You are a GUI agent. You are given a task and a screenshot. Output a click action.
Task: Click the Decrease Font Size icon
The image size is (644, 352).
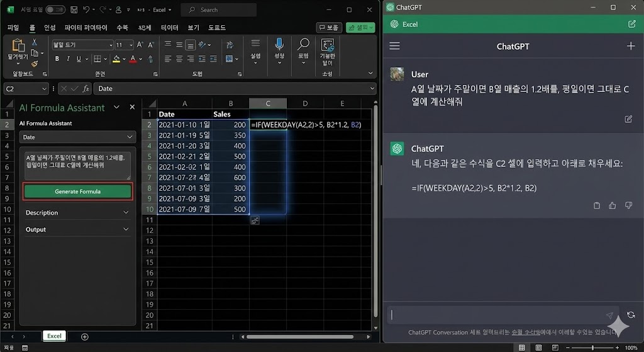(151, 45)
